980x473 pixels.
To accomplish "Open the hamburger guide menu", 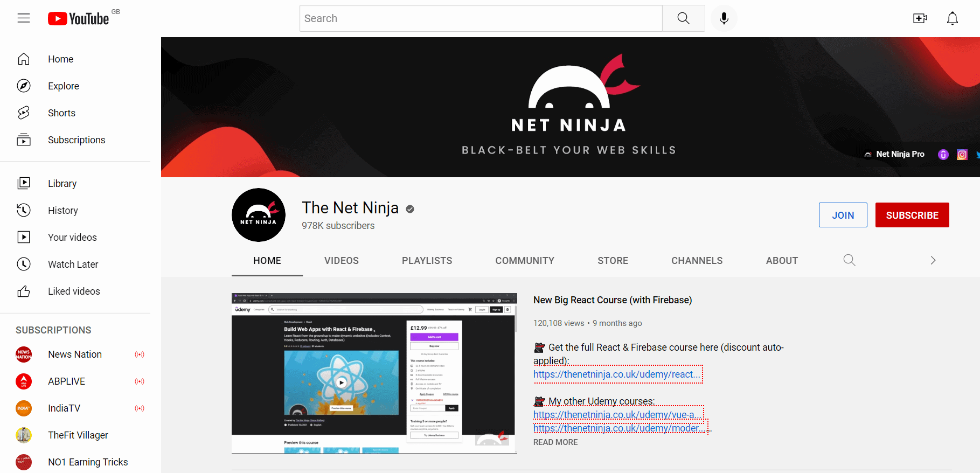I will coord(24,18).
